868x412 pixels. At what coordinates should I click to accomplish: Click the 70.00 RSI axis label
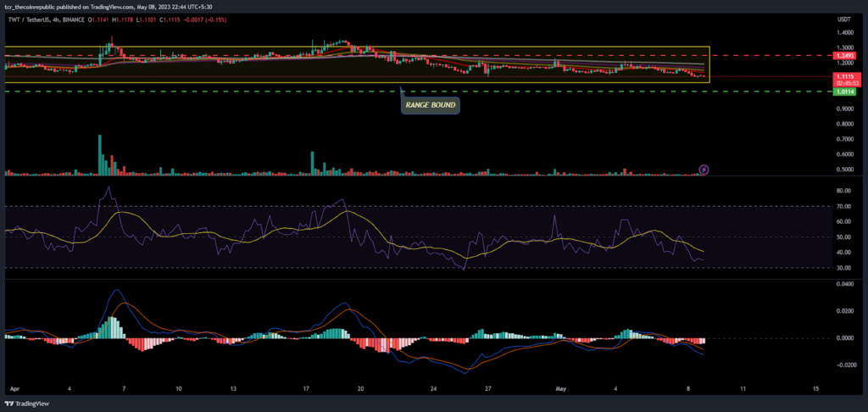coord(843,206)
